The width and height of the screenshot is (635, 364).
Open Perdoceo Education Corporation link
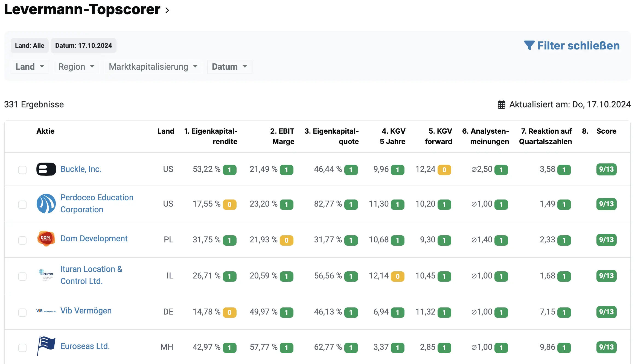click(97, 204)
